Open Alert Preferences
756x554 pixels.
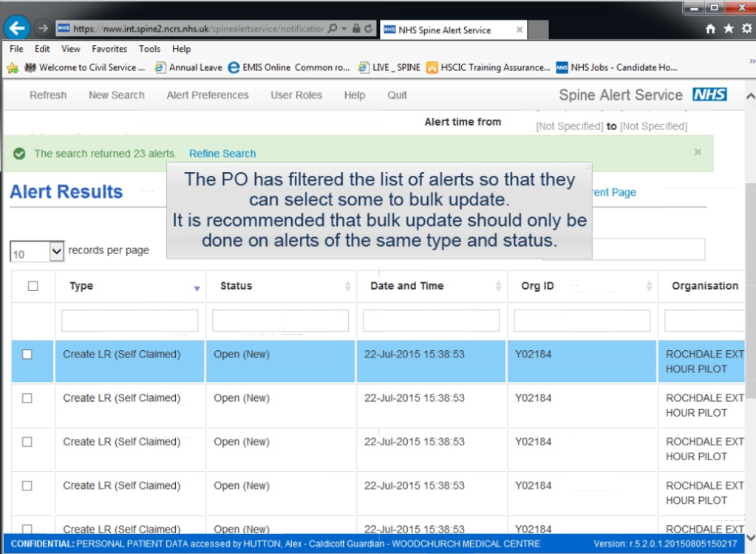[x=208, y=95]
